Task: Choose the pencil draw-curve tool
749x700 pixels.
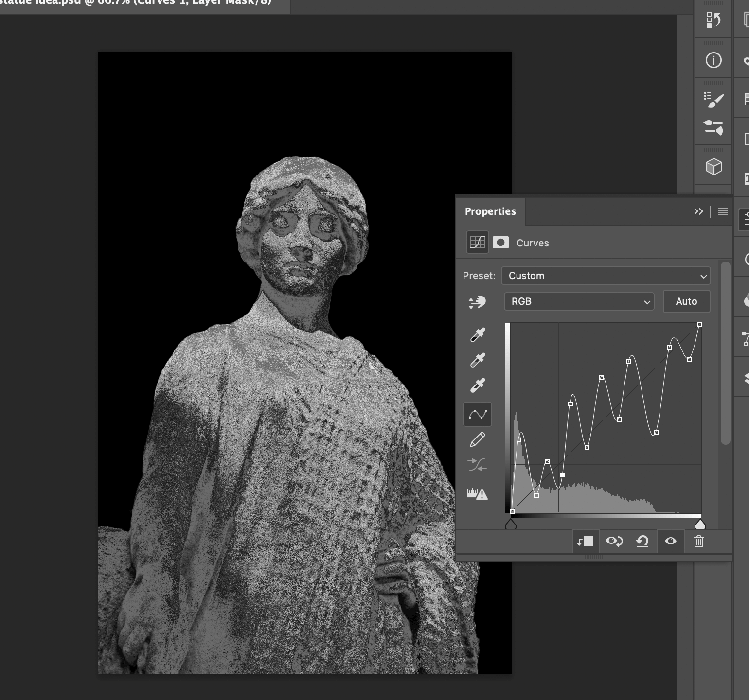Action: click(477, 440)
